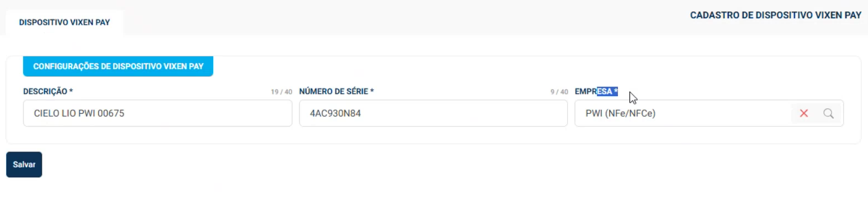Screen dimensions: 868x200
Task: Switch to the Dispositivo Vixen Pay tab
Action: click(65, 23)
